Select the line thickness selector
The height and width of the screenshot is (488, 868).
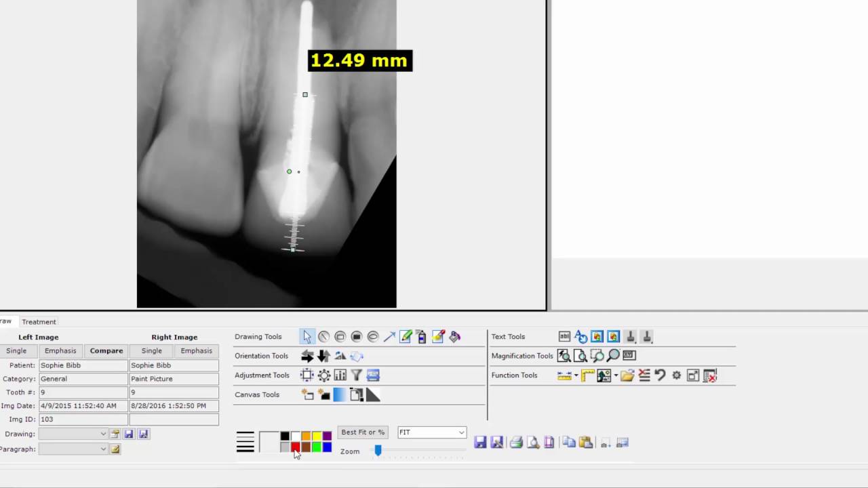pos(245,442)
